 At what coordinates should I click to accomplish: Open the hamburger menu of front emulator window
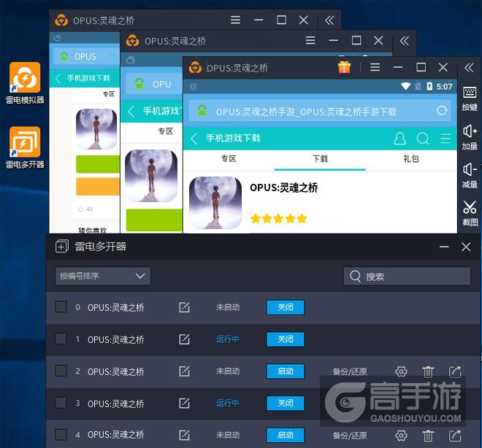pyautogui.click(x=375, y=67)
